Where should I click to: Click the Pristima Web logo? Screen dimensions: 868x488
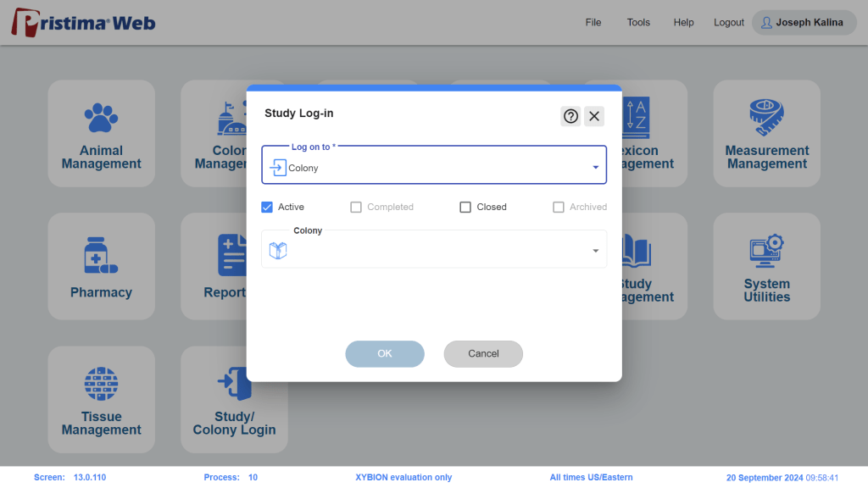click(x=84, y=23)
